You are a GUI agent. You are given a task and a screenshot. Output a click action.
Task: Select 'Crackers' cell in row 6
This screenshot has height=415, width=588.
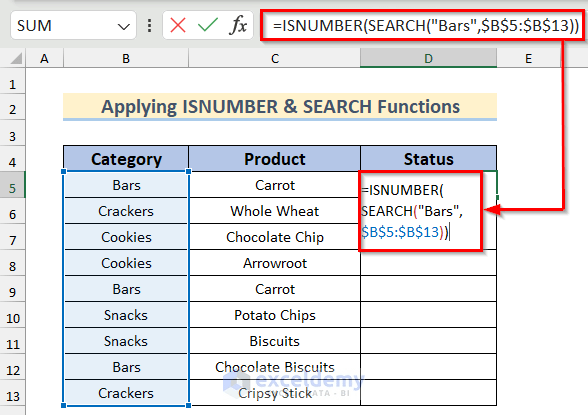[126, 211]
